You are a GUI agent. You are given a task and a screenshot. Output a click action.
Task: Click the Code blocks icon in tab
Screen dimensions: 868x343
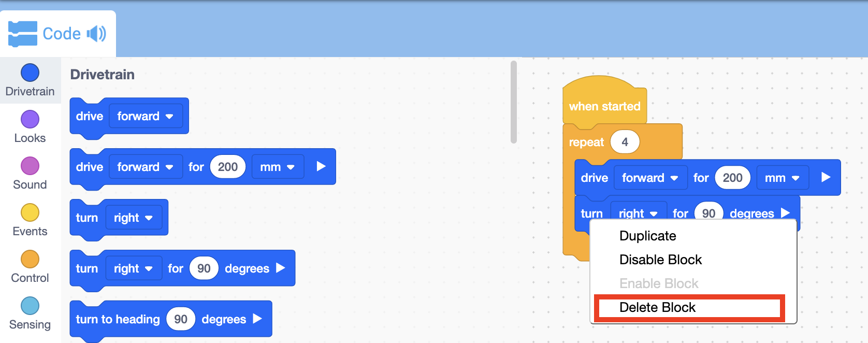(x=23, y=34)
